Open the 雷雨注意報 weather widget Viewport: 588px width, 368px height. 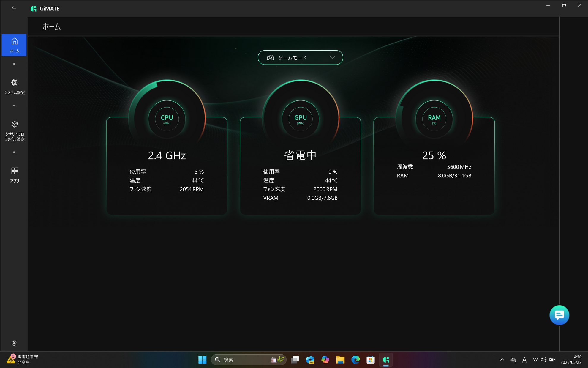(x=23, y=359)
